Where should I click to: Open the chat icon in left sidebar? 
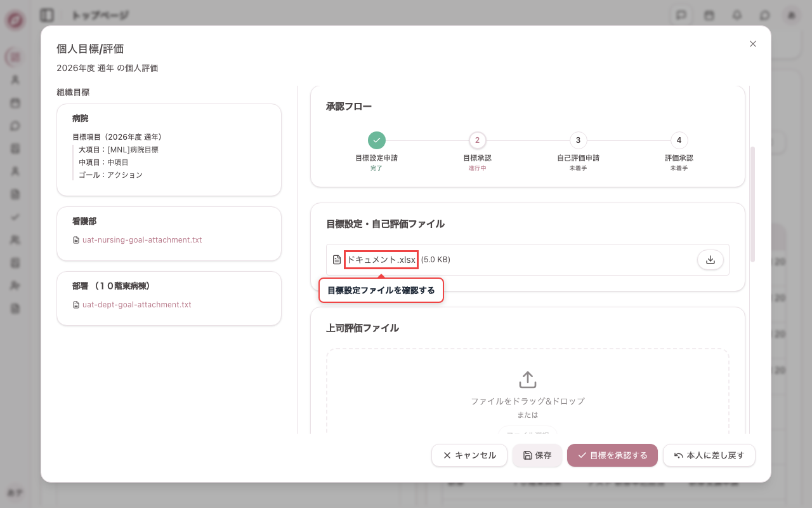point(15,126)
